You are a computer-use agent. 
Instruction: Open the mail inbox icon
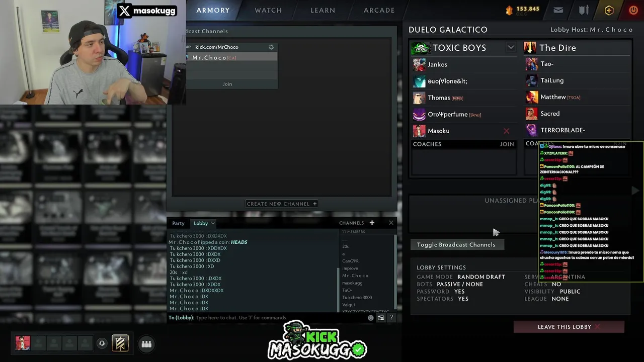558,10
